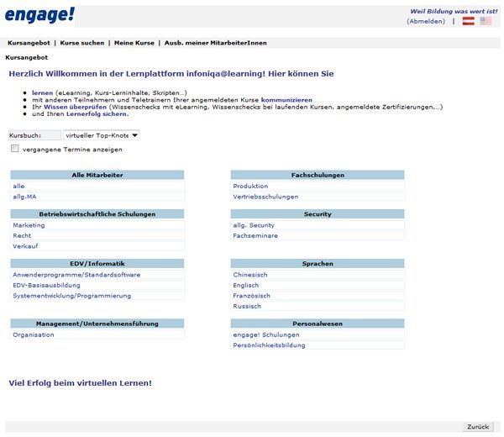Open the Kursangebot menu item
Image resolution: width=504 pixels, height=437 pixels.
click(x=29, y=43)
